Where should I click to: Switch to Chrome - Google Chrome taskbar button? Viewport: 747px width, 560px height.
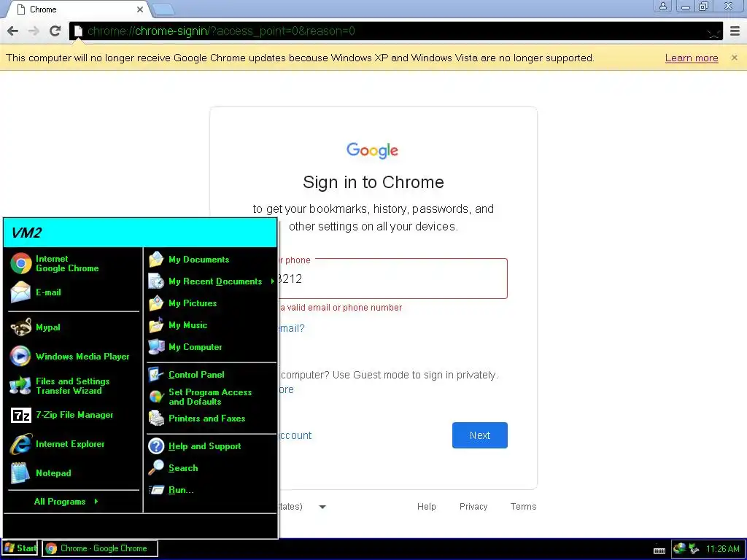[x=100, y=548]
